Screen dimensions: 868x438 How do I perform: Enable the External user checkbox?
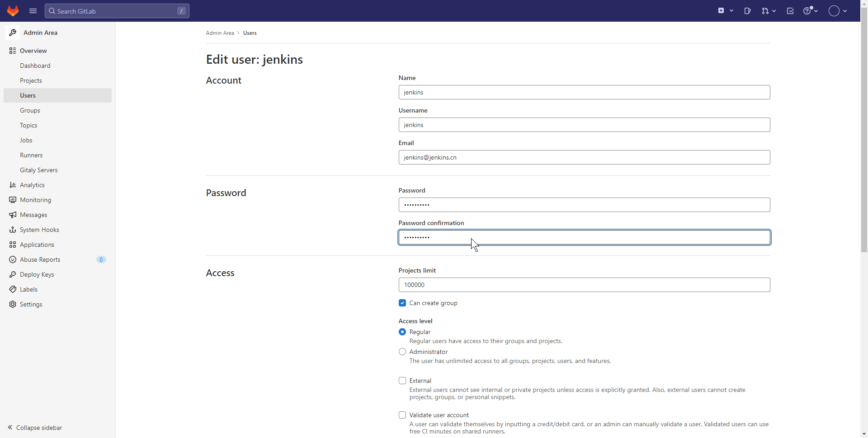[x=402, y=381]
